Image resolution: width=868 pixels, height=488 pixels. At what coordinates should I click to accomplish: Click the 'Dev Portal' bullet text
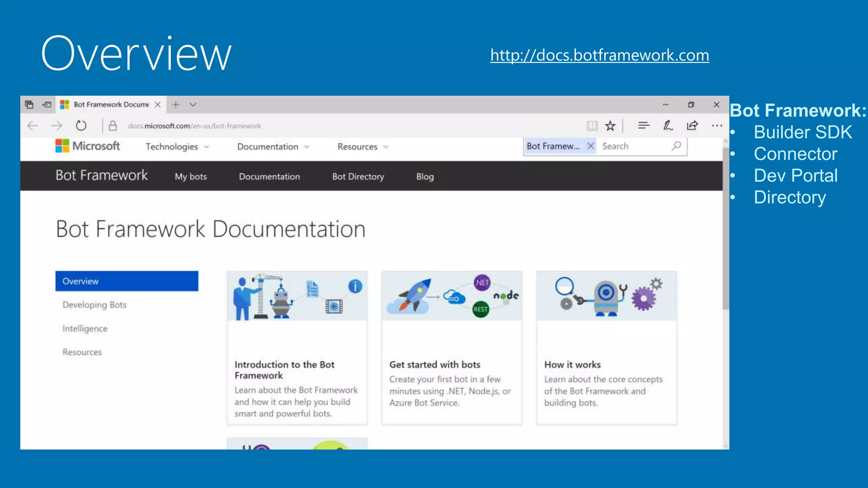point(796,175)
